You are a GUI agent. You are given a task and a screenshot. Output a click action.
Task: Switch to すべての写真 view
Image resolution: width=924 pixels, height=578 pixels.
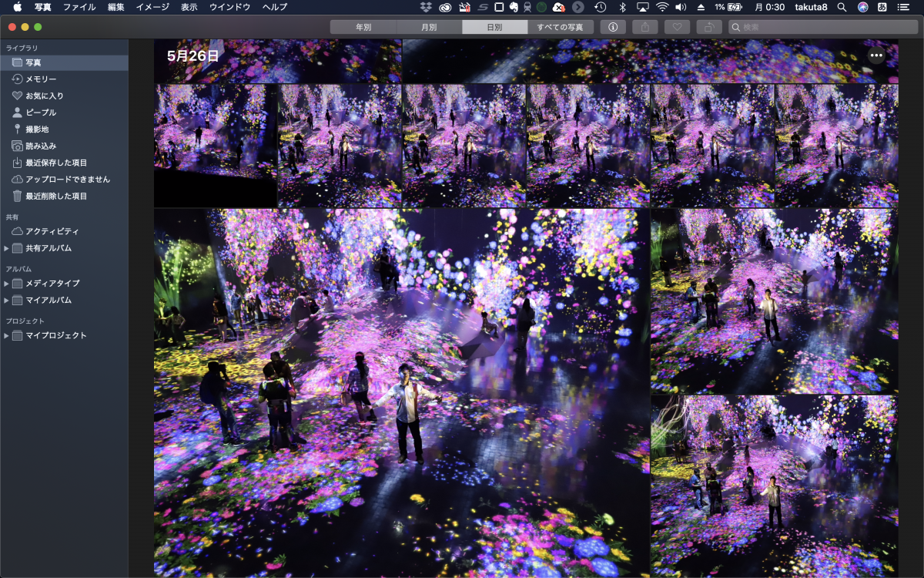[x=560, y=27]
